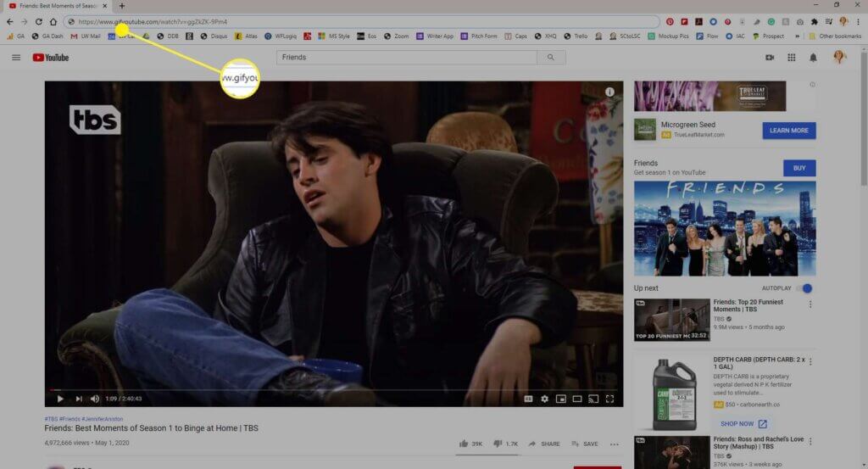
Task: Open the YouTube apps grid menu
Action: pyautogui.click(x=792, y=57)
